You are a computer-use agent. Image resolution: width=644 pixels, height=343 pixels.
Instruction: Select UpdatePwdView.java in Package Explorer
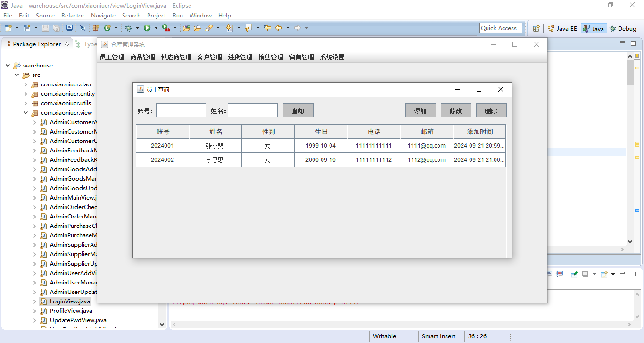[x=78, y=320]
